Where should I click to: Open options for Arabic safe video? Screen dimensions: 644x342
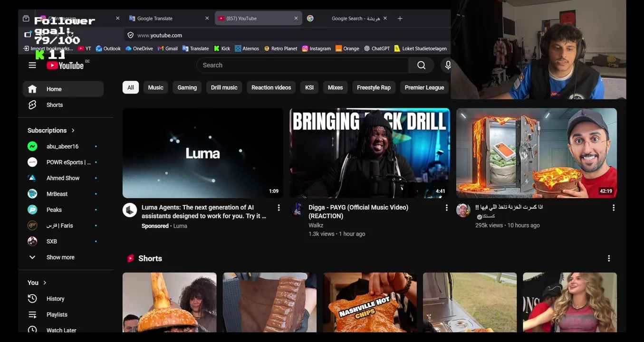[614, 208]
